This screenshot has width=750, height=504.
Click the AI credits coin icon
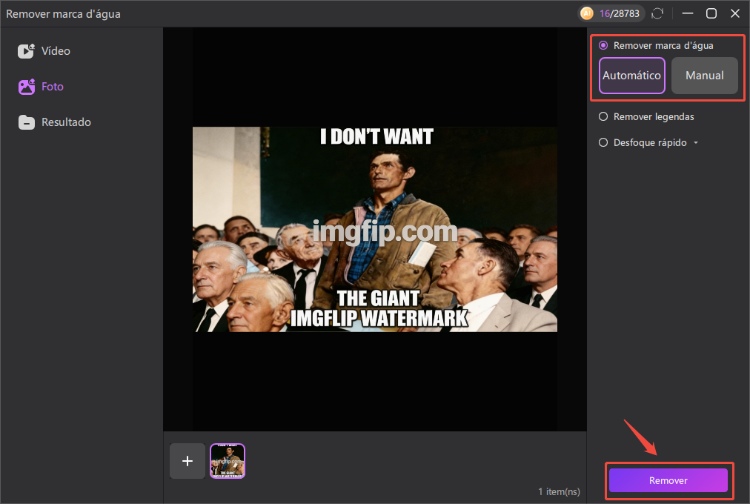tap(586, 14)
